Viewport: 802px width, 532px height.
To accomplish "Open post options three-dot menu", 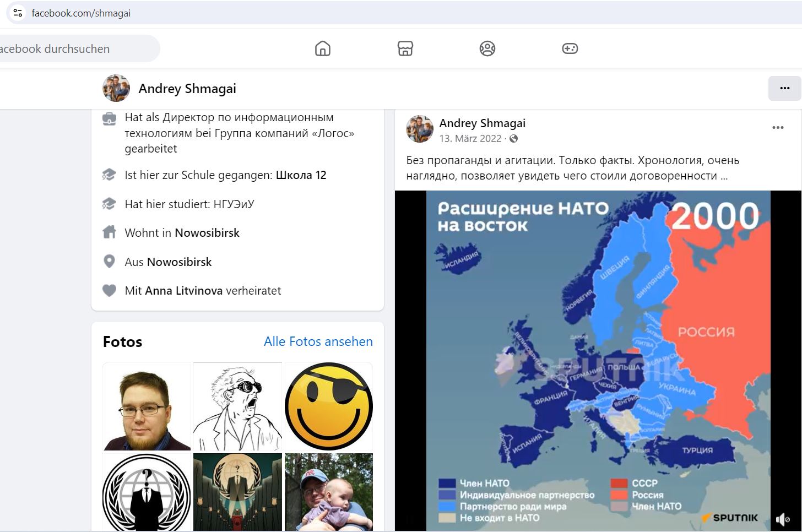I will (x=778, y=128).
